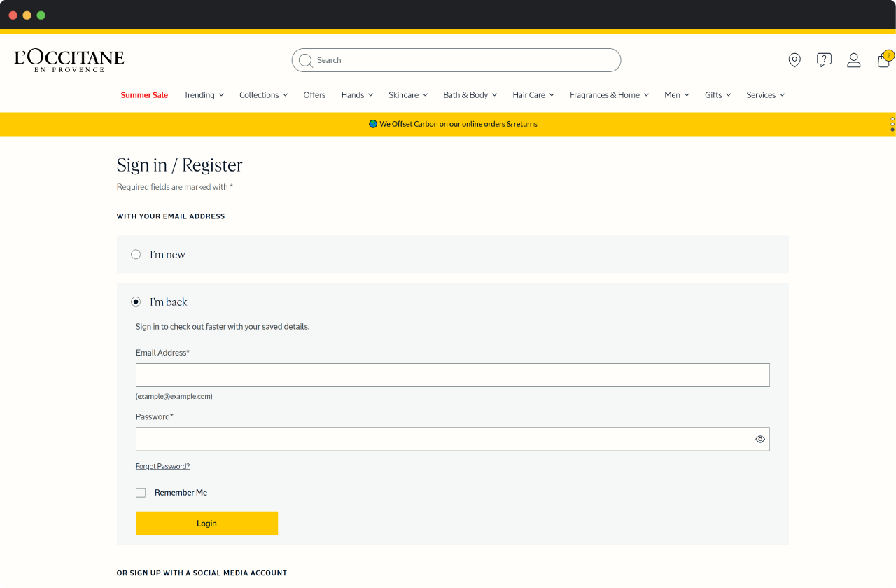Viewport: 896px width, 588px height.
Task: Click the store locator pin icon
Action: click(x=794, y=60)
